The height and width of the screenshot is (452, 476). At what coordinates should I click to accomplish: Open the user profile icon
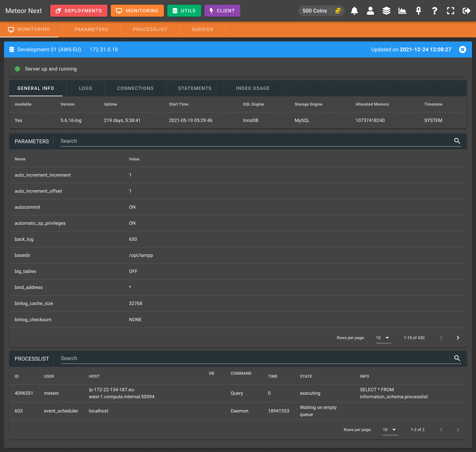click(x=370, y=11)
